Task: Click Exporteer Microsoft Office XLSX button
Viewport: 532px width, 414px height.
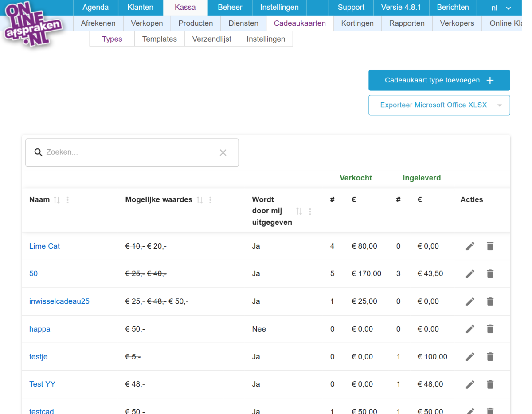Action: [434, 105]
